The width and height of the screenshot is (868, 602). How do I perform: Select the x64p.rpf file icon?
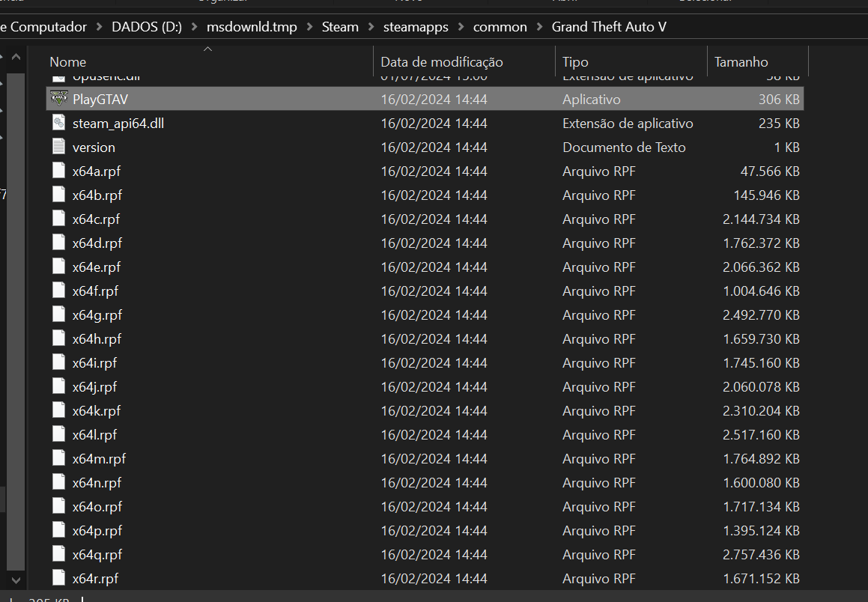[59, 530]
